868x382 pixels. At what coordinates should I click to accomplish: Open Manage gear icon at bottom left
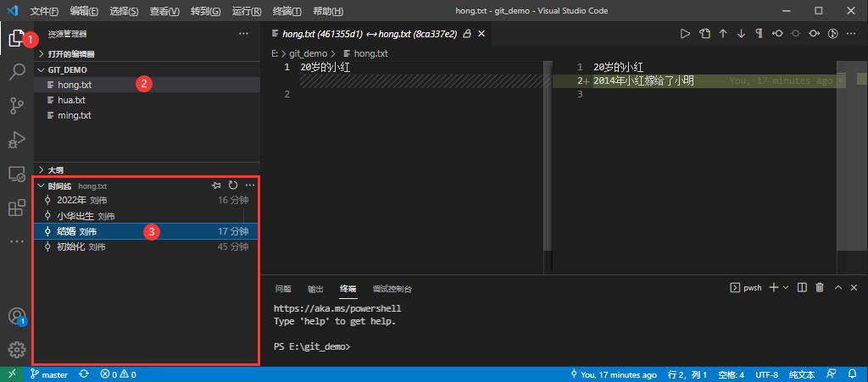tap(17, 349)
